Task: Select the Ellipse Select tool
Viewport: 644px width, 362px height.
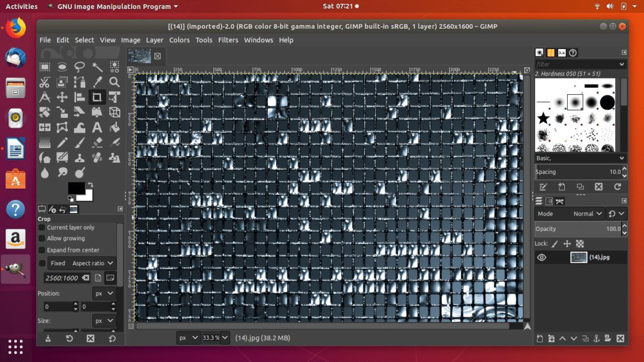Action: pos(62,67)
